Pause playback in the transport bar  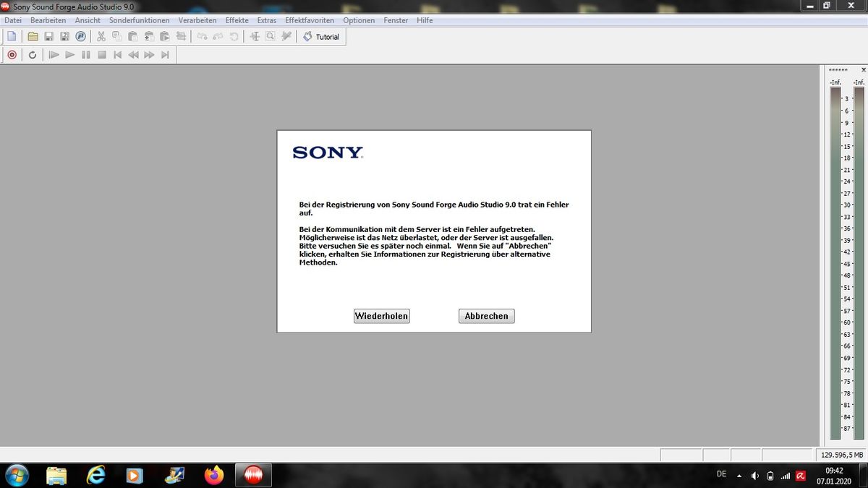click(85, 54)
